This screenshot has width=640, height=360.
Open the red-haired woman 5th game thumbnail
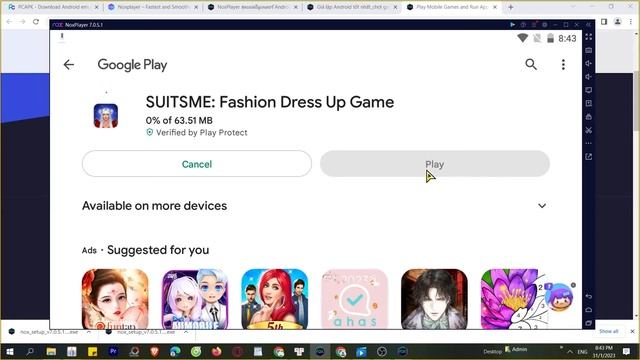tap(275, 299)
